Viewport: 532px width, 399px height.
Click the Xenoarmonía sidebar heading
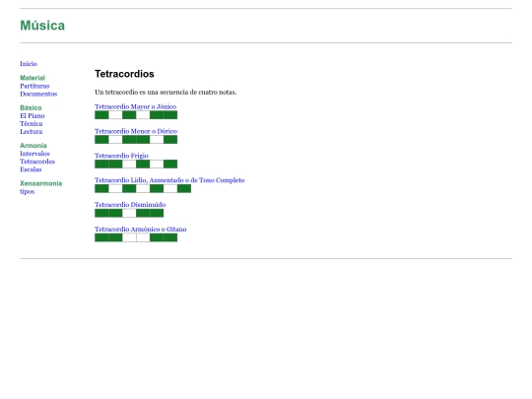(40, 183)
